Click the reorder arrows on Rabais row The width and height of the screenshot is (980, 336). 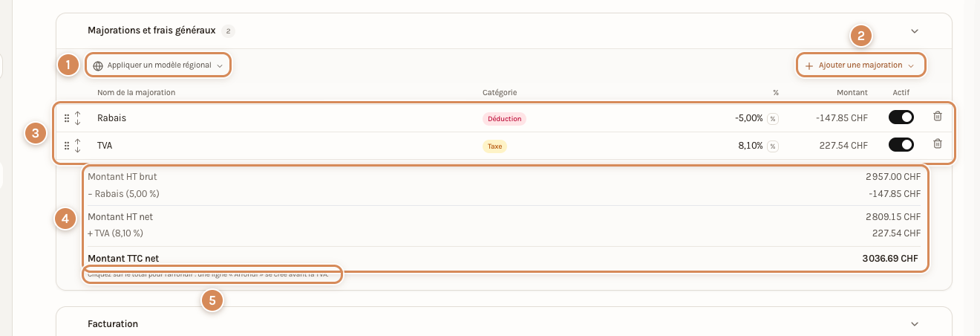tap(78, 118)
